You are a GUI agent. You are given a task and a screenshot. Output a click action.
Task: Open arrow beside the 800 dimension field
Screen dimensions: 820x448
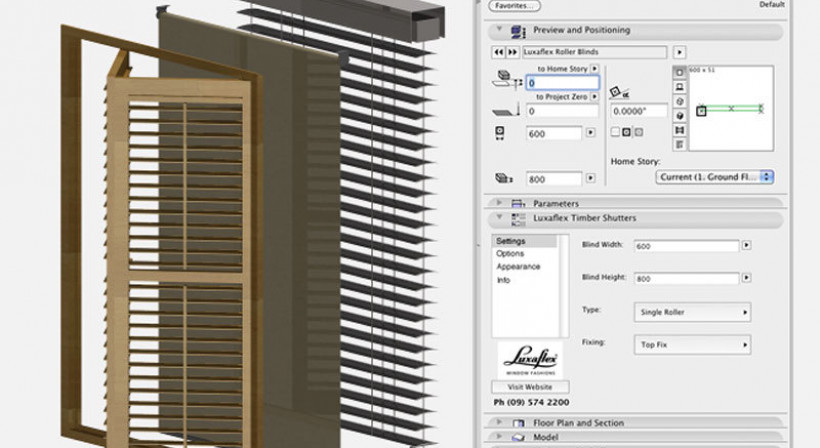pos(590,178)
